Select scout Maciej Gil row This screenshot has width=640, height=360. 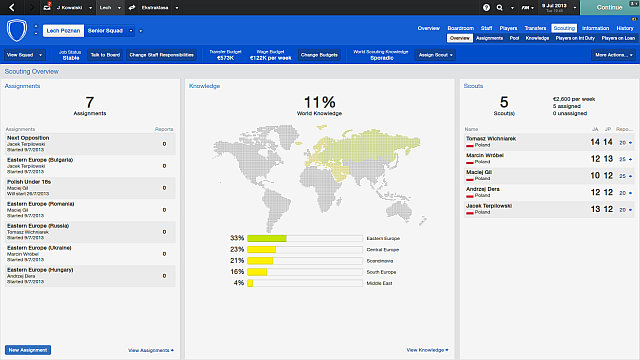point(549,176)
